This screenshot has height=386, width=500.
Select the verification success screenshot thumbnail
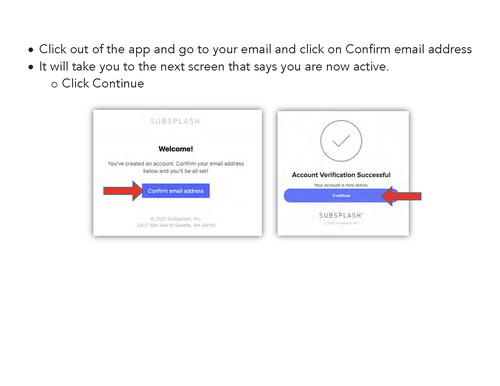tap(343, 173)
